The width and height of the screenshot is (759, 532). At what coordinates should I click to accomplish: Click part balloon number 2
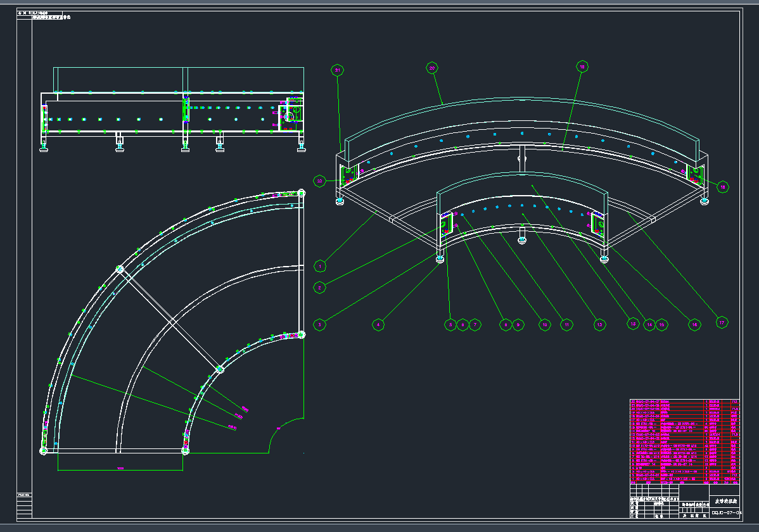coord(321,287)
